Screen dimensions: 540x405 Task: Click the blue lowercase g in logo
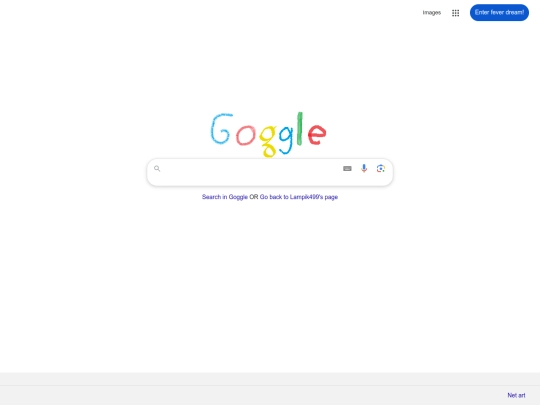click(286, 139)
